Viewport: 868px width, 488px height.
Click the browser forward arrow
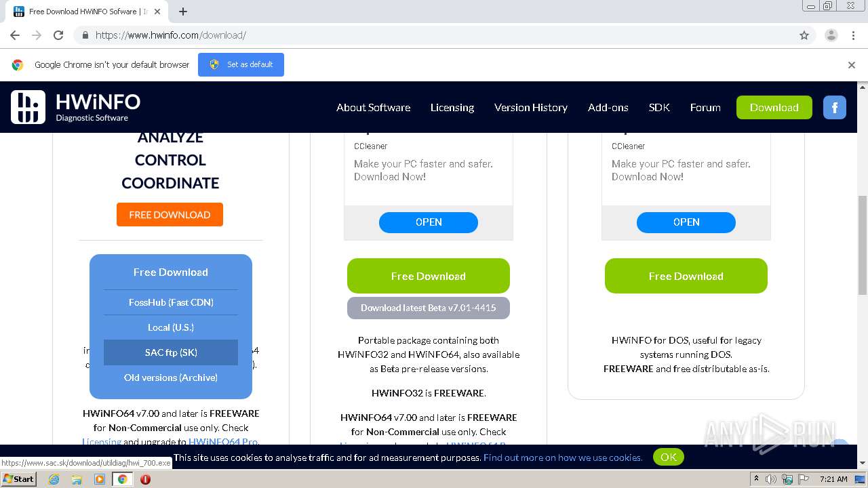click(37, 35)
